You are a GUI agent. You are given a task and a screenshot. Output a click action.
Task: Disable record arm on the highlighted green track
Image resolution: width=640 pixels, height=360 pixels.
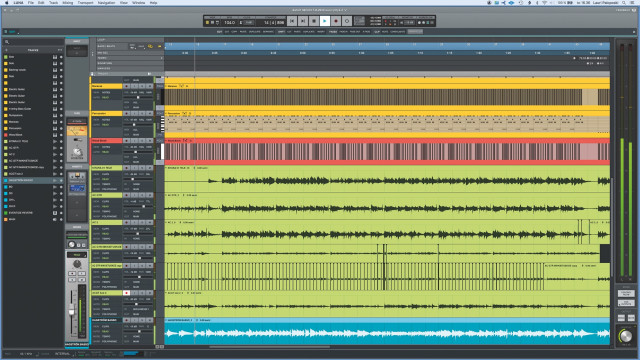tap(126, 293)
